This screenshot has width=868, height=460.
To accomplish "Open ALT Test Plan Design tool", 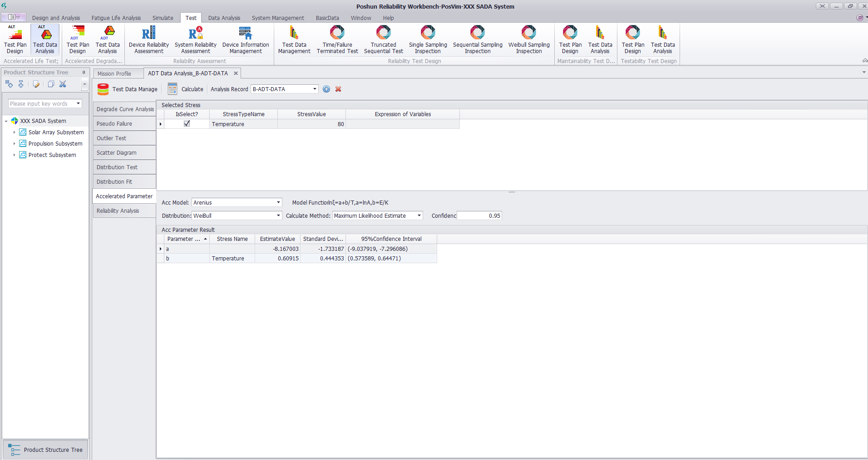I will coord(15,39).
